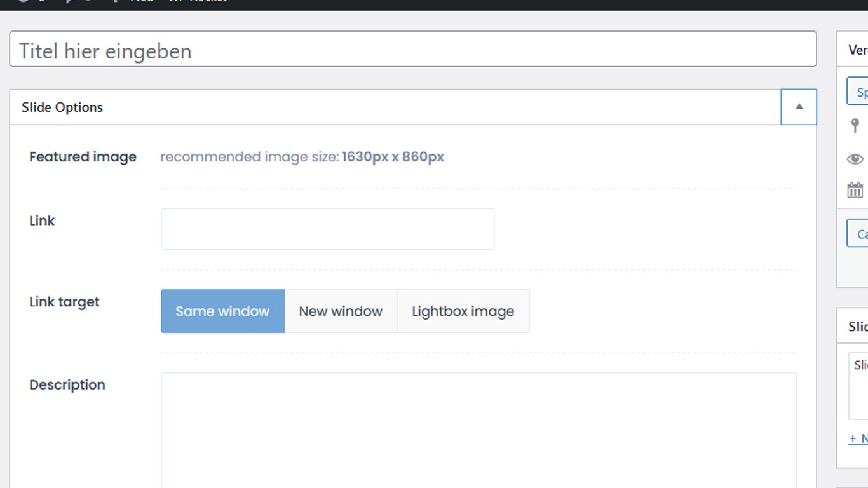The height and width of the screenshot is (488, 868).
Task: Click "recommended image size:" text
Action: point(250,157)
